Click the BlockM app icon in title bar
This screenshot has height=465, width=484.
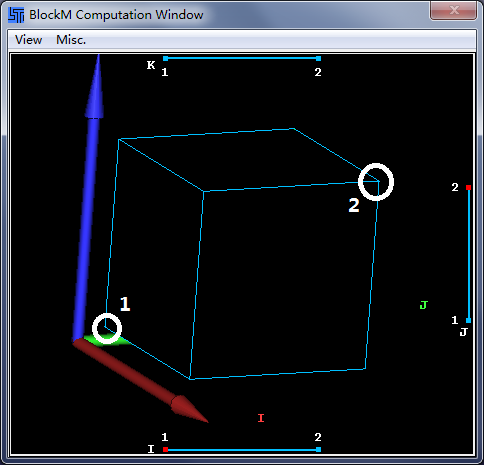click(x=16, y=15)
